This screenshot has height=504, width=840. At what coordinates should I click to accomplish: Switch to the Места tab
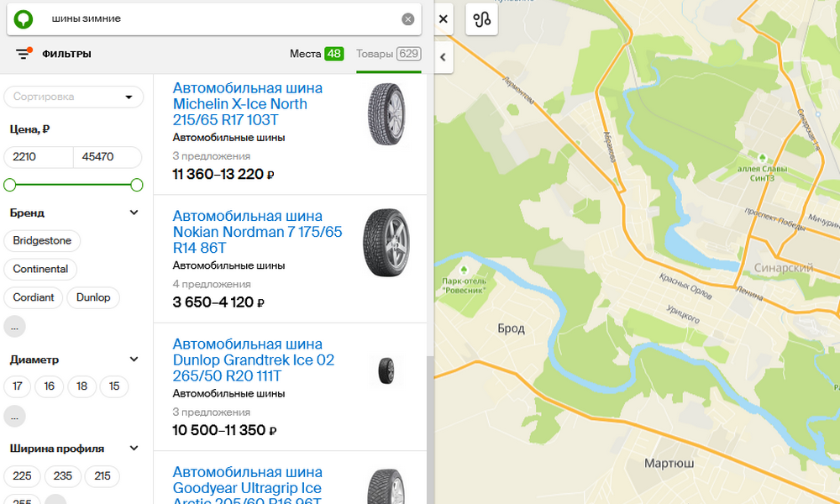point(316,54)
